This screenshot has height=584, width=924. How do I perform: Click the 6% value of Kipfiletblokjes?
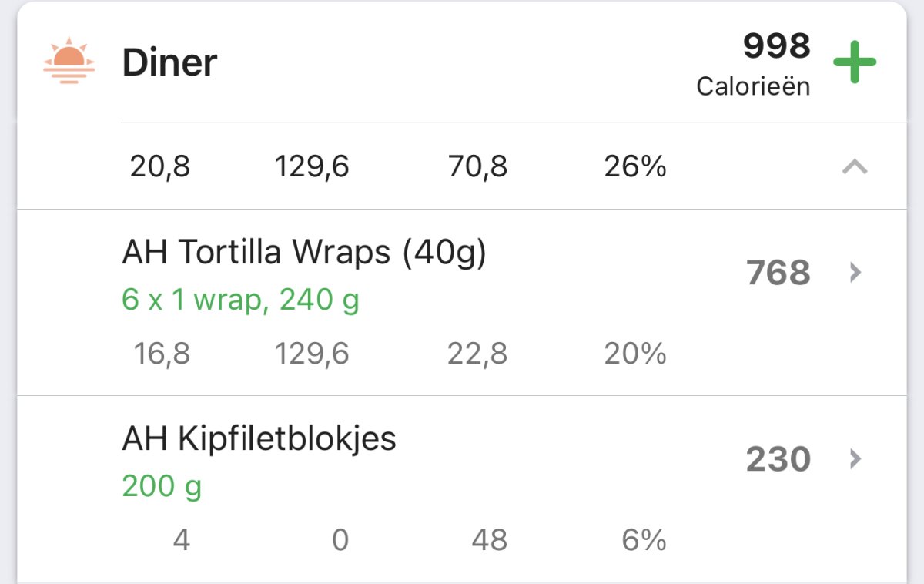pyautogui.click(x=644, y=540)
